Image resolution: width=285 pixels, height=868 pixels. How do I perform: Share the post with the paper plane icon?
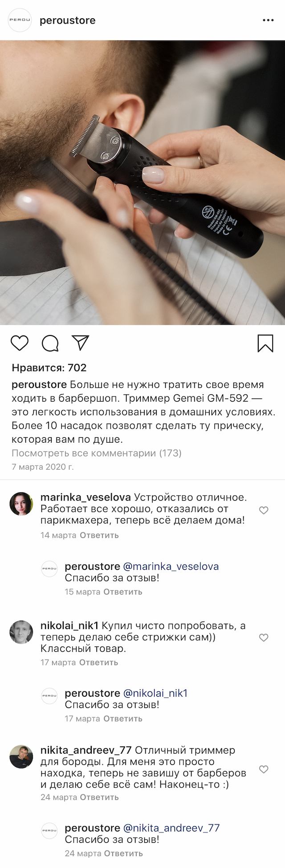pos(81,343)
